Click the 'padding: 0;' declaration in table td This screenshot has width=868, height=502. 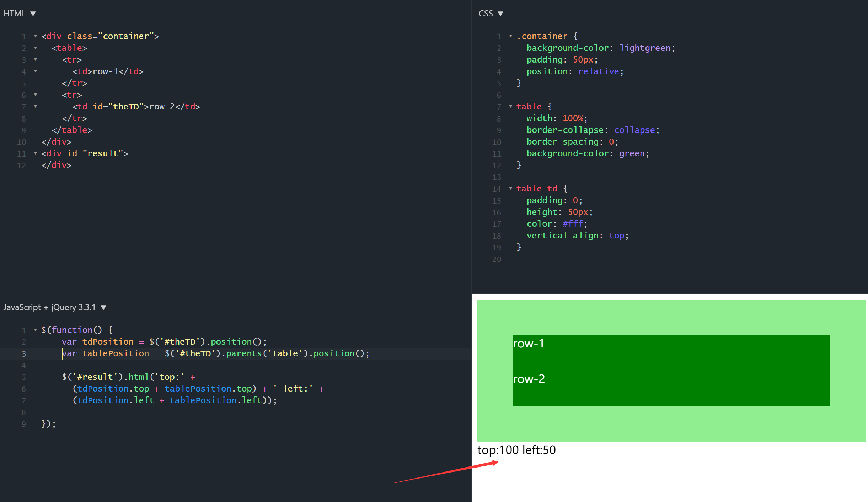click(x=554, y=200)
